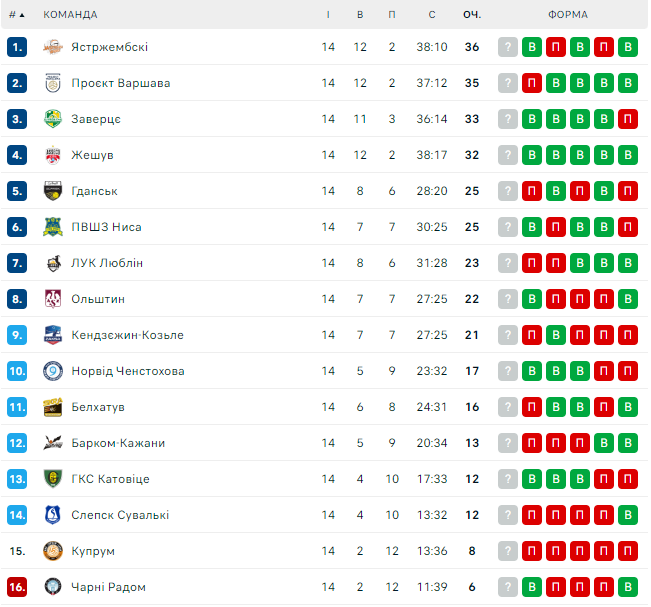The image size is (651, 607).
Task: Click the first red П form badge for Купрум
Action: tap(532, 551)
